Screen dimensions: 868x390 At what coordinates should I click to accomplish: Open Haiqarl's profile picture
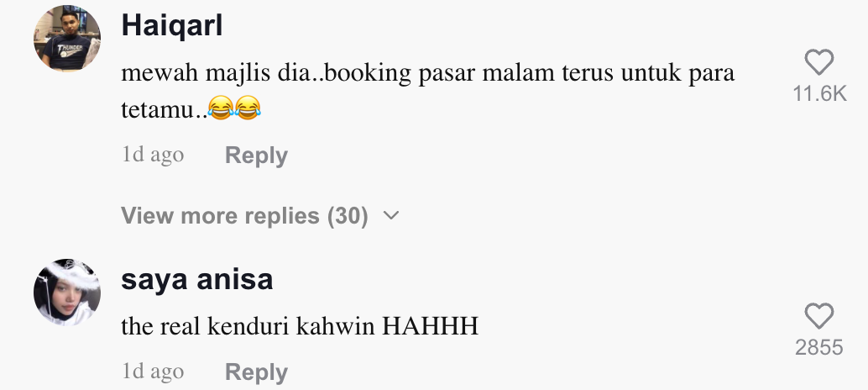tap(67, 38)
